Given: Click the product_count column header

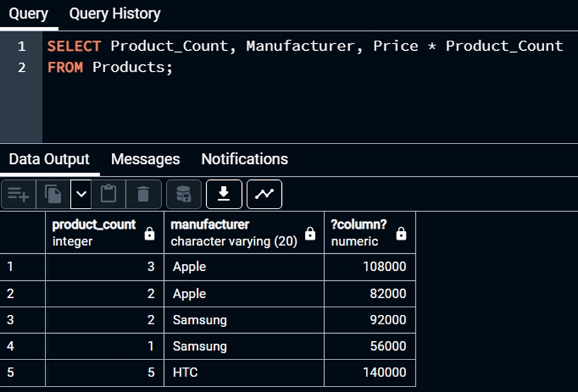Looking at the screenshot, I should 94,225.
